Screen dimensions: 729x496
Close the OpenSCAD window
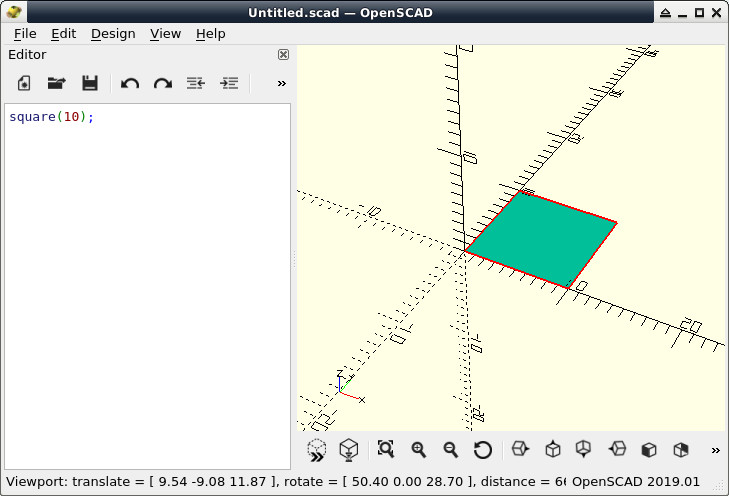[716, 13]
